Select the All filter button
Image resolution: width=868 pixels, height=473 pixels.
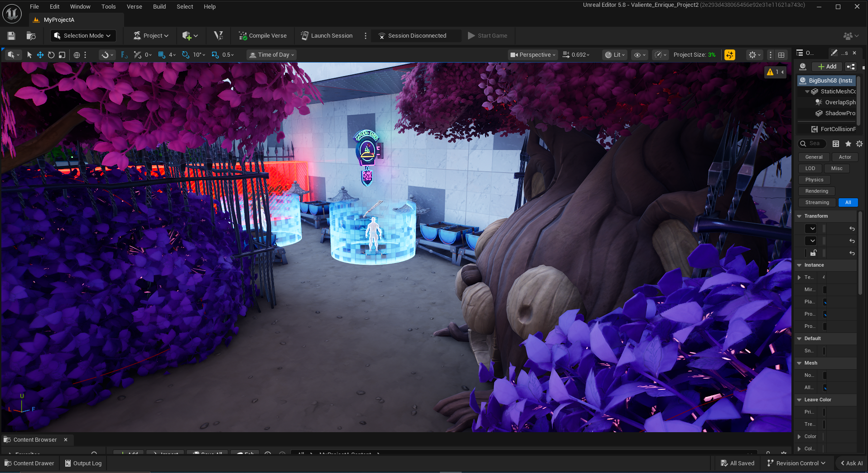pos(848,203)
